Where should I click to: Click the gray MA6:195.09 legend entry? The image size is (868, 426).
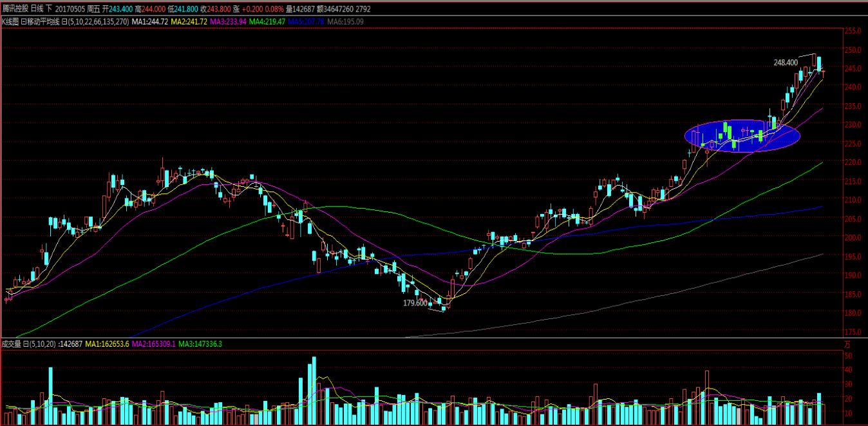point(346,21)
